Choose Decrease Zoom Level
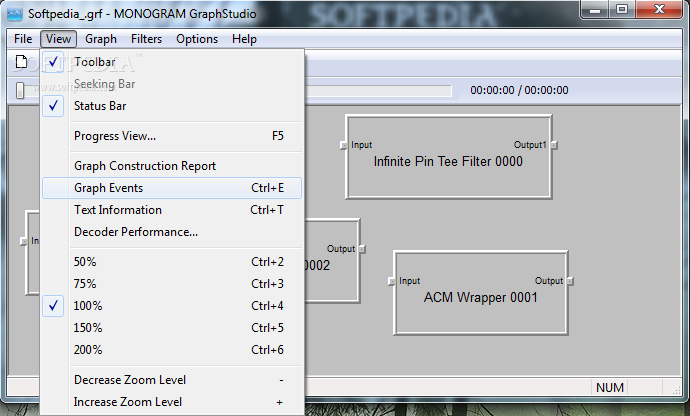690x416 pixels. [172, 380]
